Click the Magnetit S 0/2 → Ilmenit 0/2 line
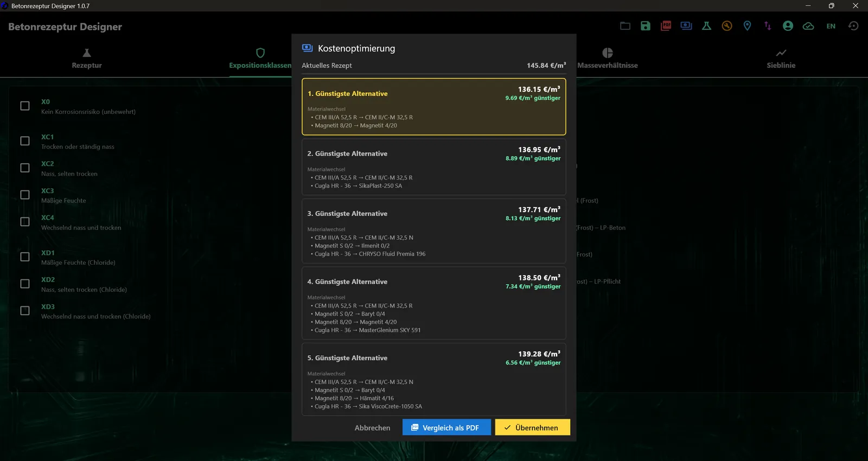Screen dimensions: 868x461 (350, 246)
